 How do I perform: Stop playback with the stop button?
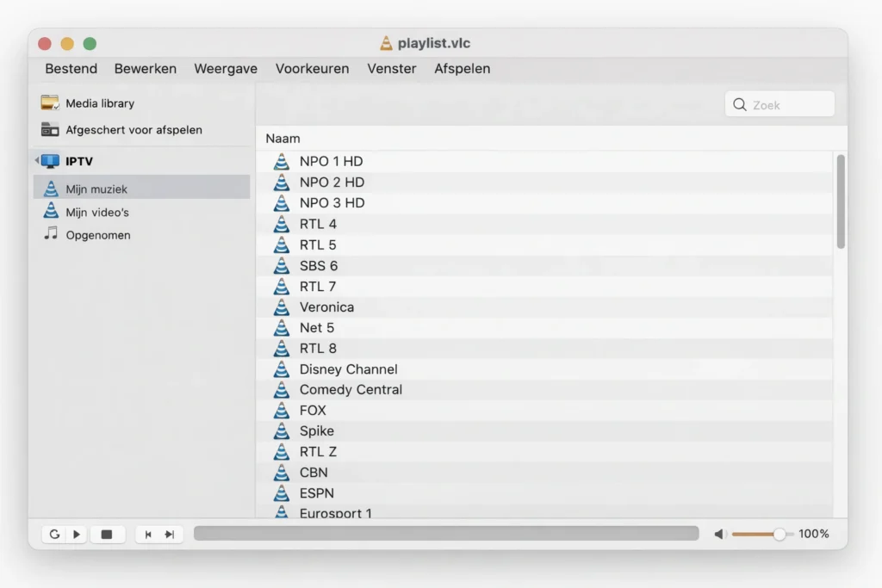(106, 534)
